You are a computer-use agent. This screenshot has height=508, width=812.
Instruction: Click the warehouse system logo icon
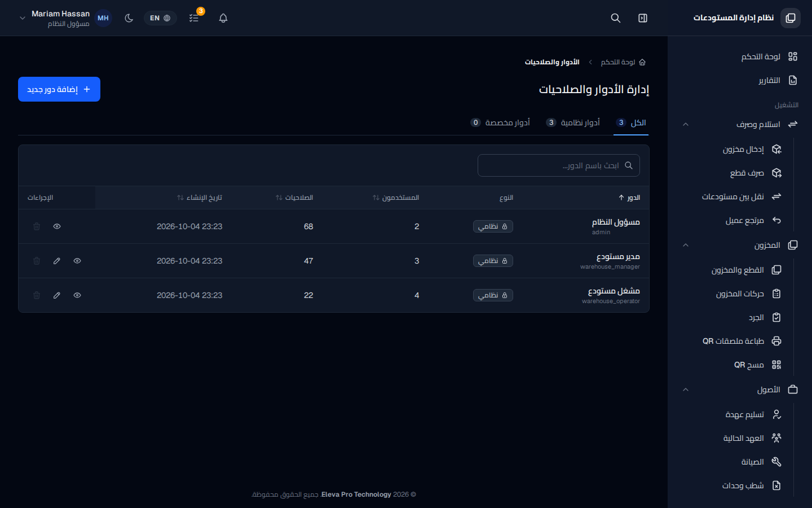791,18
